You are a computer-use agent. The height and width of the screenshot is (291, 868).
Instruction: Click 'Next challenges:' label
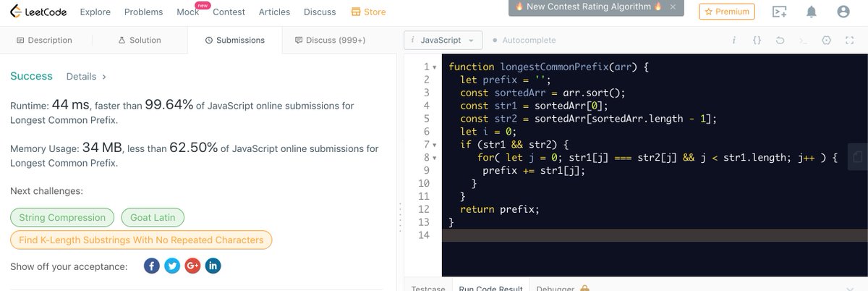pos(46,191)
